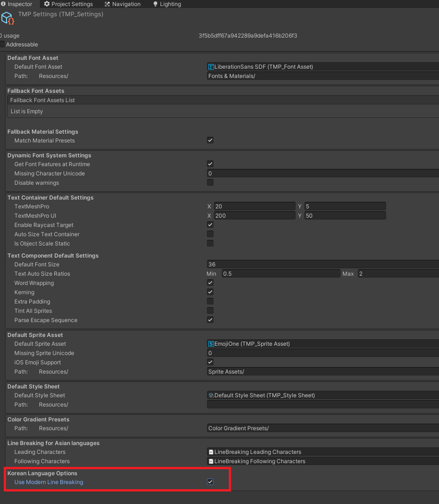Click Line Breaking for Asian languages heading
The width and height of the screenshot is (439, 504).
coord(53,443)
